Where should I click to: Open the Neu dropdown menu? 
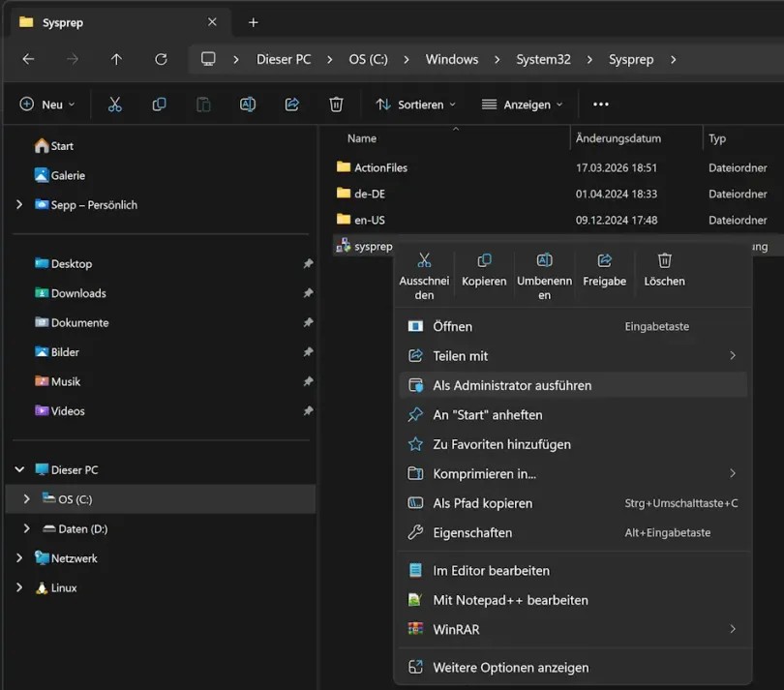pos(47,105)
